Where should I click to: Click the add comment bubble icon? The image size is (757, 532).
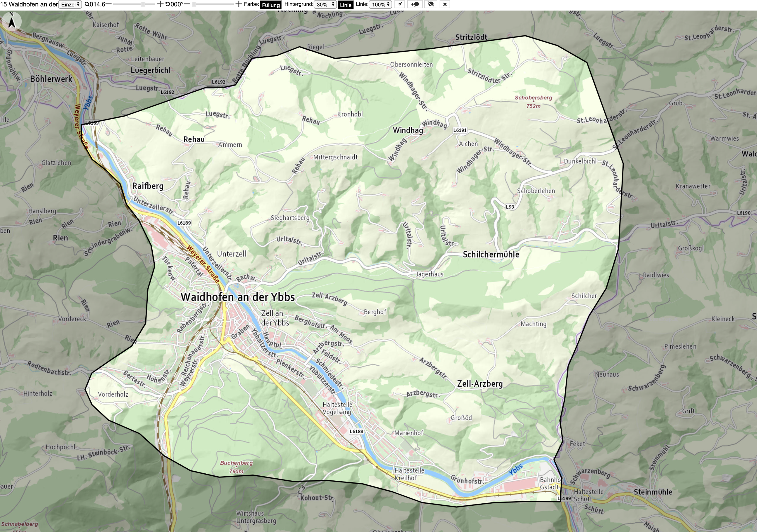click(415, 4)
